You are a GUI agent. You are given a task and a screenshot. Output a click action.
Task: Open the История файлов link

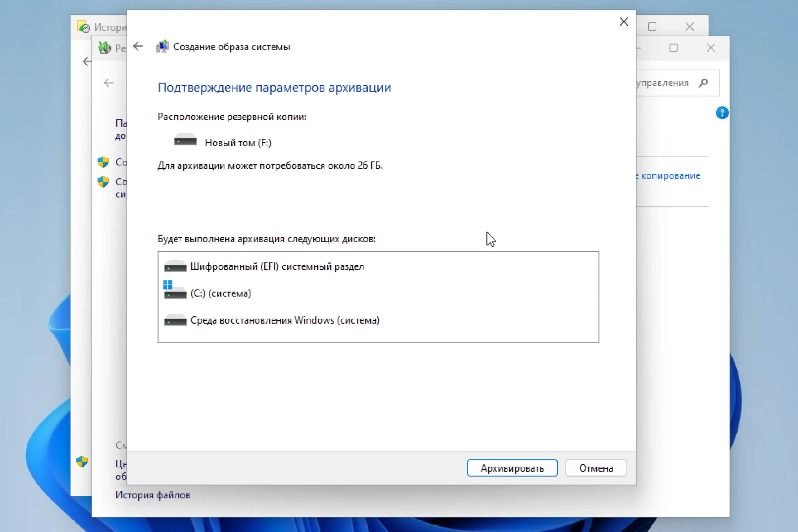pos(152,495)
